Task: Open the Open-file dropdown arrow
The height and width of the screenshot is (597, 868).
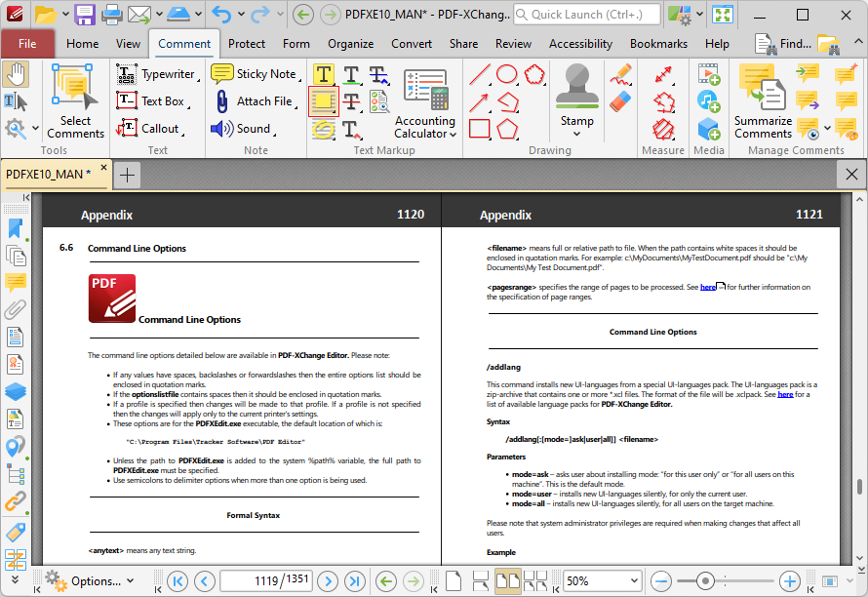Action: [x=65, y=15]
